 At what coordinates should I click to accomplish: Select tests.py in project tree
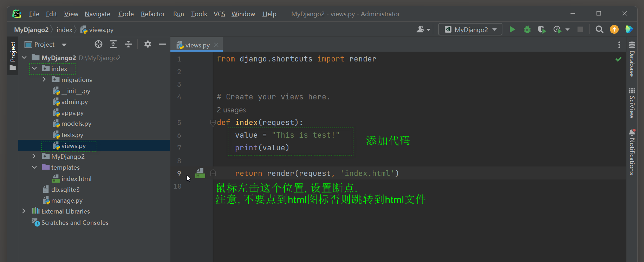(68, 135)
